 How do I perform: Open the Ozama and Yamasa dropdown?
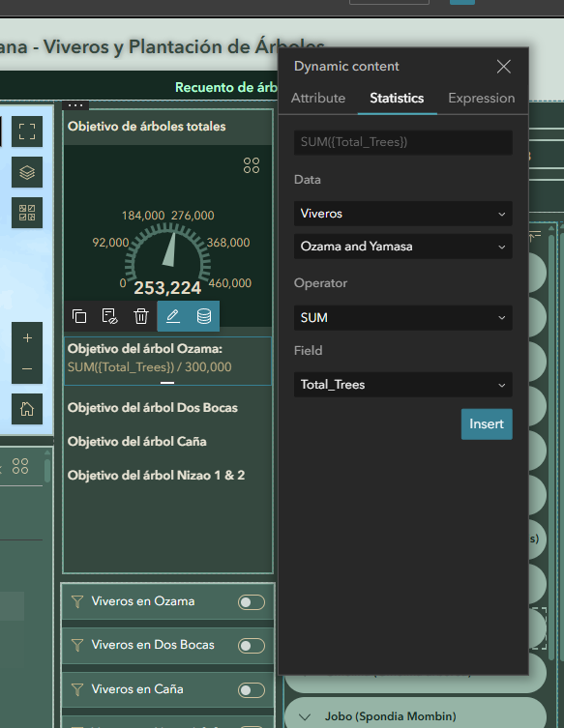(x=403, y=247)
